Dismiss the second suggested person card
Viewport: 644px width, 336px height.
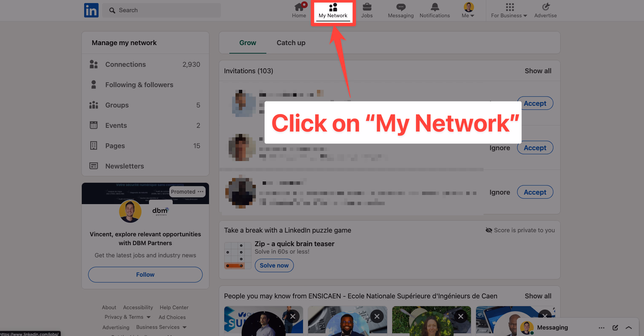377,317
